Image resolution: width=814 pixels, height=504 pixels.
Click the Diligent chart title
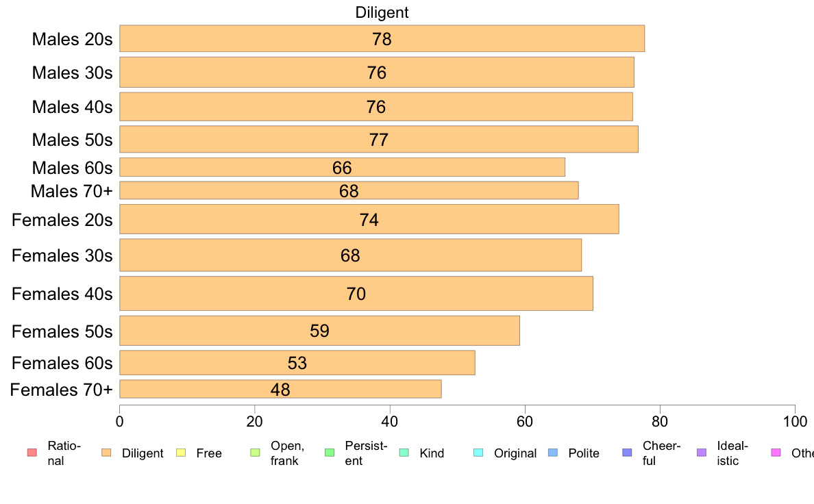[382, 12]
